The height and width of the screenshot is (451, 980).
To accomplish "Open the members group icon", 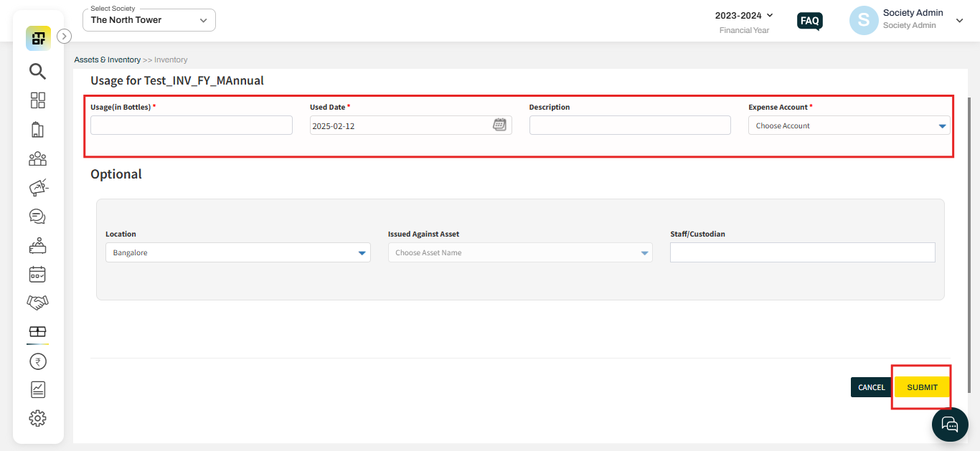I will pyautogui.click(x=37, y=158).
